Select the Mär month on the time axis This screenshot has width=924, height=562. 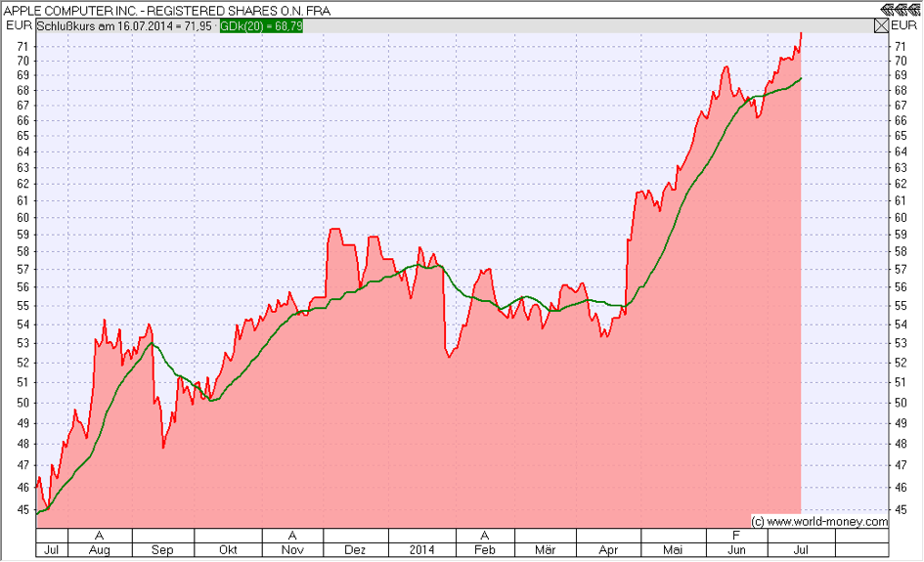click(x=545, y=549)
